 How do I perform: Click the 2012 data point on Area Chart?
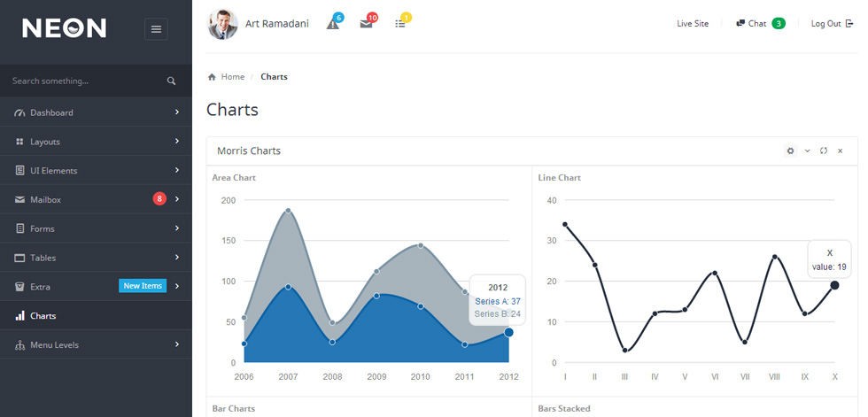click(508, 332)
